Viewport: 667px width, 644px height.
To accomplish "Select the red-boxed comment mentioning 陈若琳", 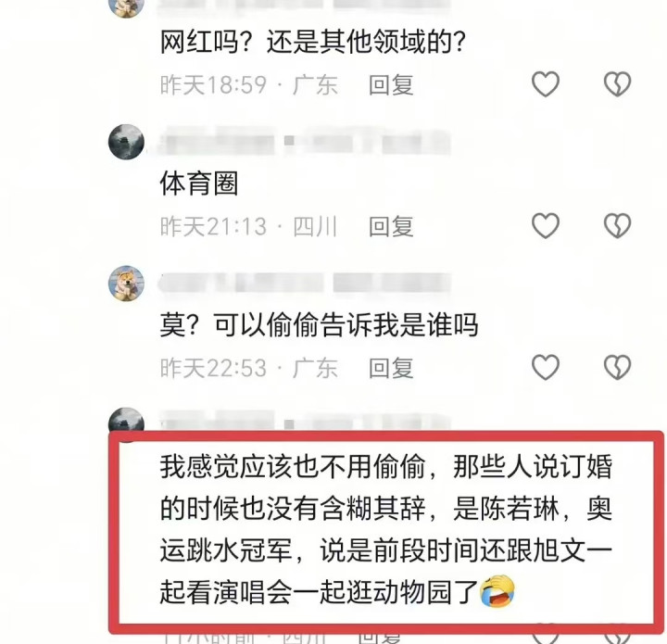I will click(385, 529).
